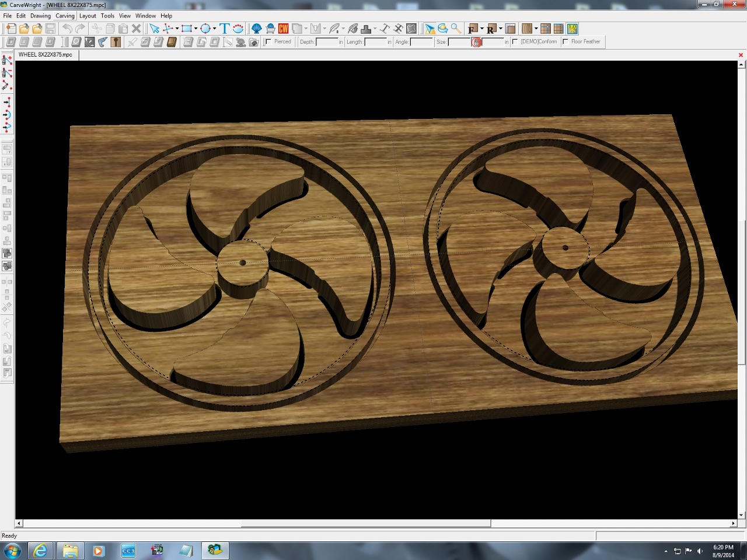Open the Carving menu
747x560 pixels.
point(65,16)
